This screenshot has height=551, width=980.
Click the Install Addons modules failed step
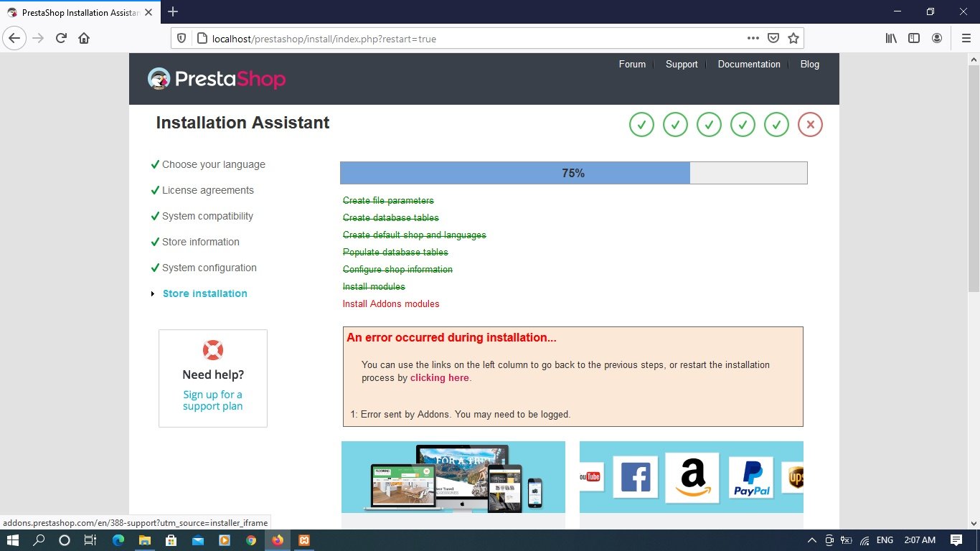click(391, 303)
